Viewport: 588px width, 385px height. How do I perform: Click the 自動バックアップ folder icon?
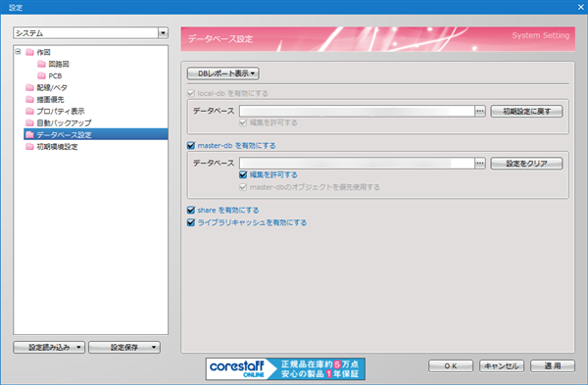pyautogui.click(x=29, y=123)
